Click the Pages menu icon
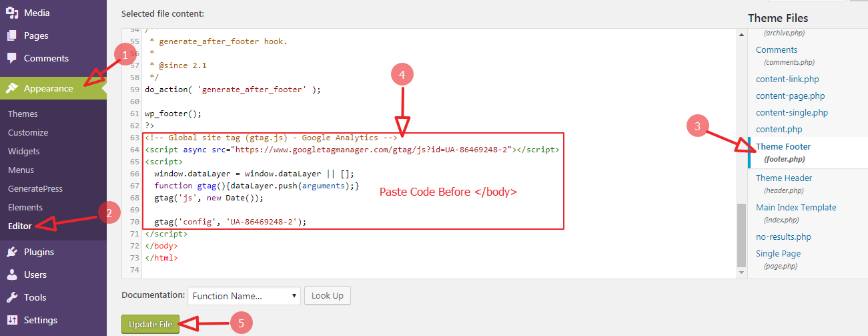 point(12,35)
